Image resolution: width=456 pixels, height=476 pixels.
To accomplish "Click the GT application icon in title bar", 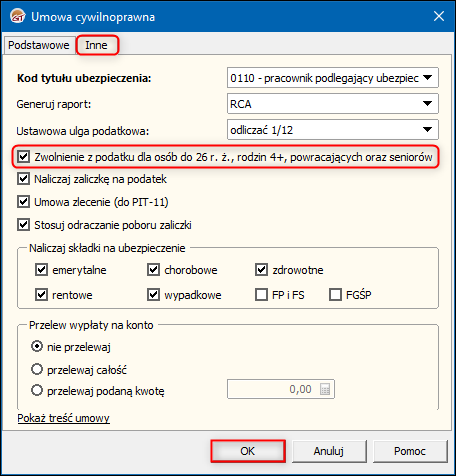I will [18, 16].
